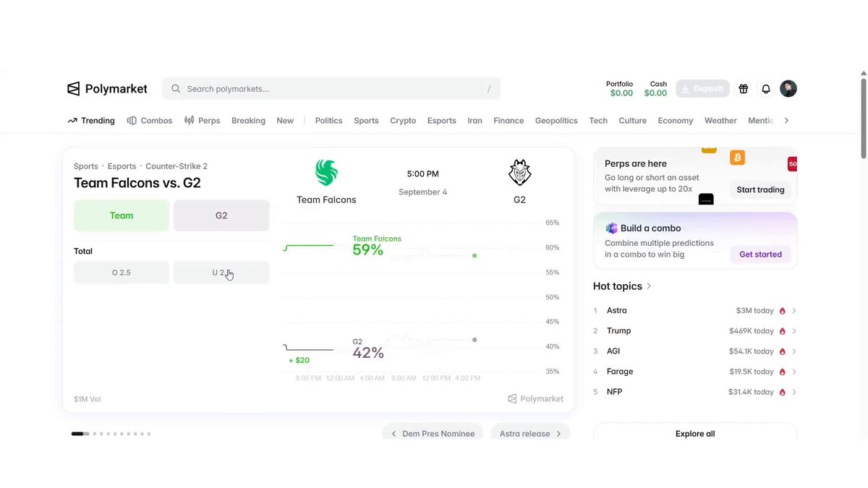
Task: Select the Trending tab
Action: click(x=91, y=121)
